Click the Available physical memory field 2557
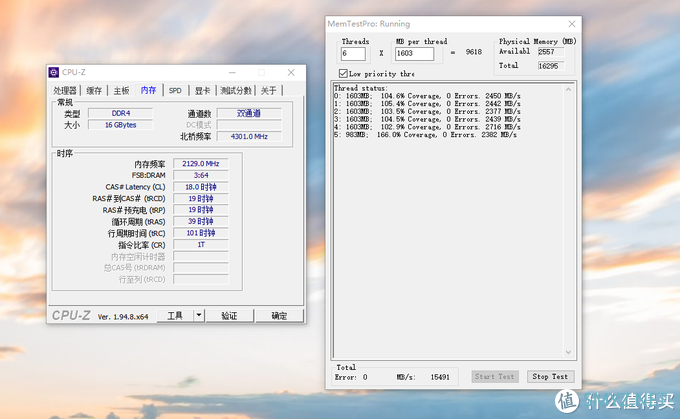 tap(551, 52)
